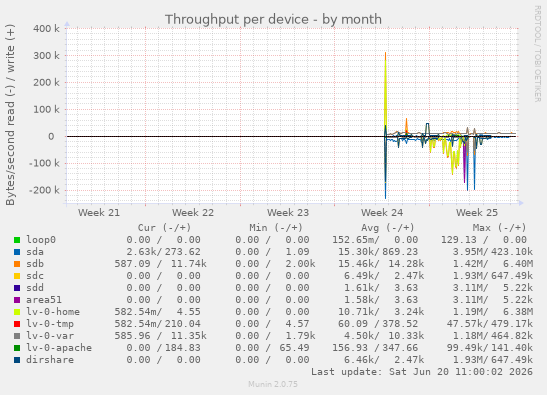
Task: Click dirshare max 1.93M/647.49k
Action: pos(493,360)
